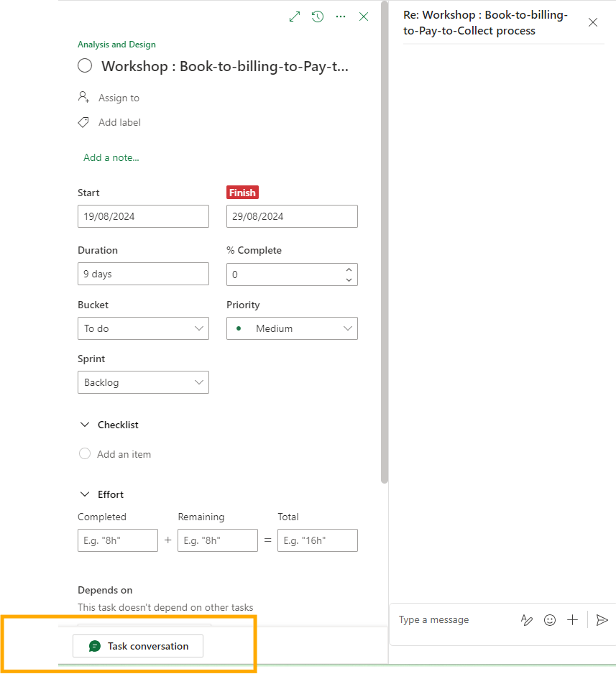
Task: Open Assign to field
Action: [x=119, y=98]
